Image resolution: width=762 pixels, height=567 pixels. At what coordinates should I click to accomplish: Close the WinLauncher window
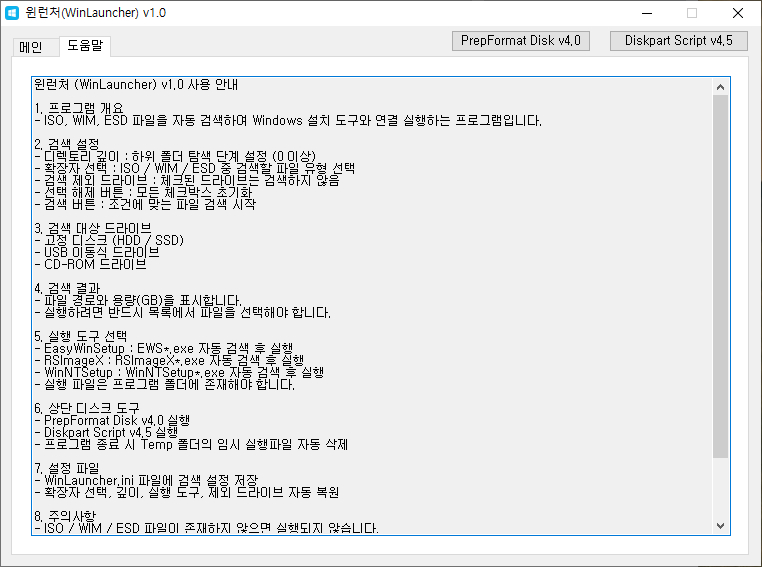[x=738, y=13]
